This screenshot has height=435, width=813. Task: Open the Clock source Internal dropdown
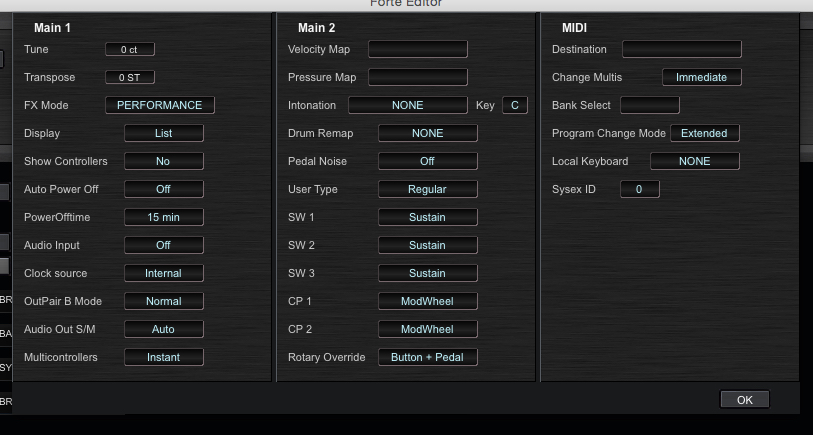point(164,273)
